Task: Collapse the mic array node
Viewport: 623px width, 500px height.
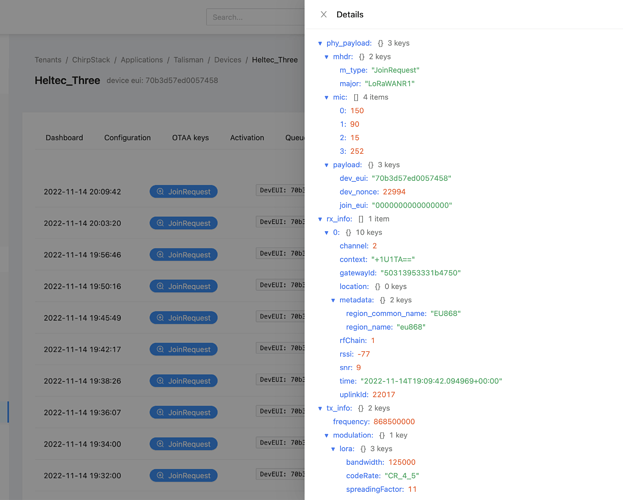Action: coord(326,97)
